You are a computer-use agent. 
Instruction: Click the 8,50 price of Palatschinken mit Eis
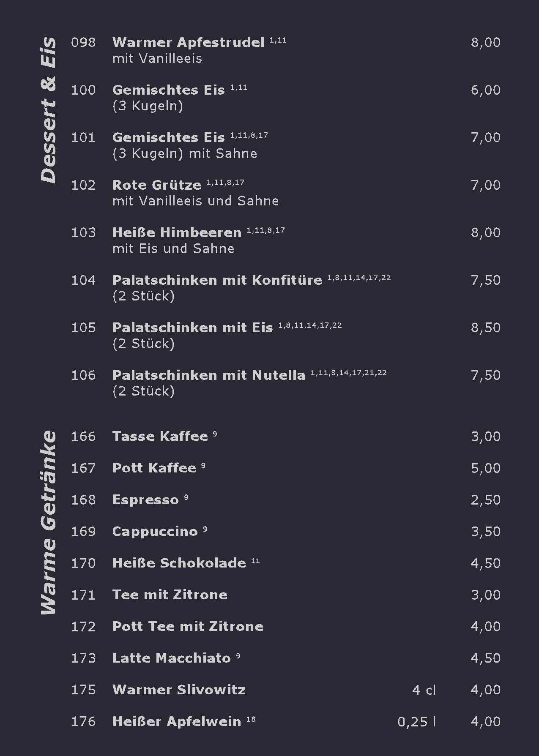click(x=485, y=328)
